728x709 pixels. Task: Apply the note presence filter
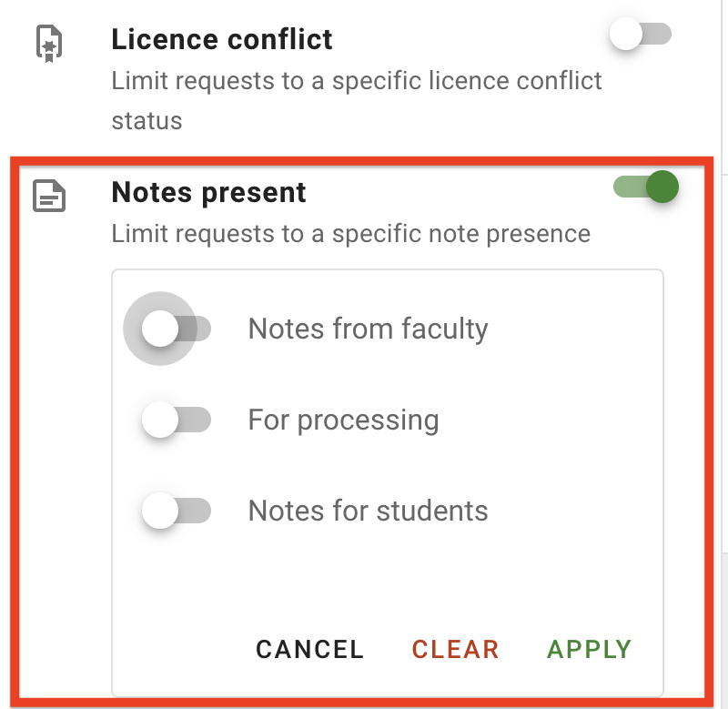(x=588, y=649)
